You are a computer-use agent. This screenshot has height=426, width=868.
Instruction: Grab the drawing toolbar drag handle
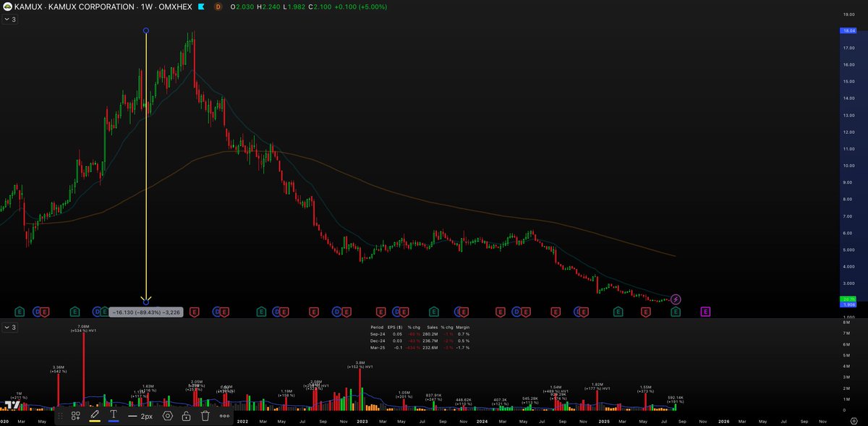point(60,416)
